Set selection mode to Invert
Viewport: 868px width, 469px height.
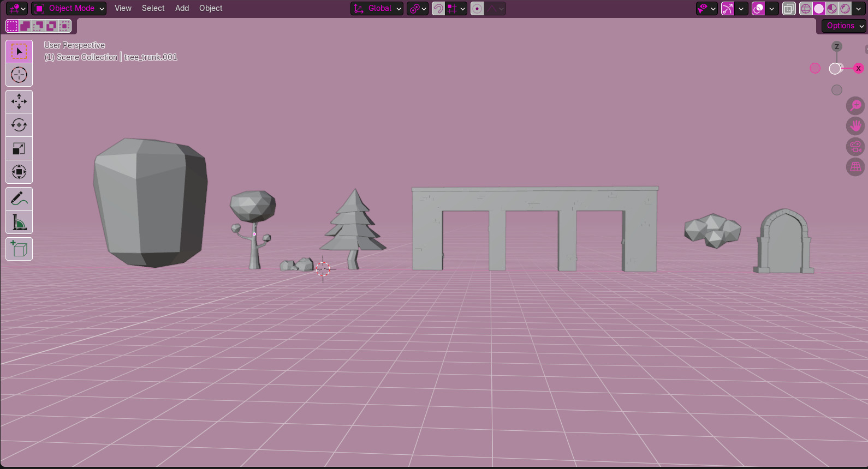(51, 26)
